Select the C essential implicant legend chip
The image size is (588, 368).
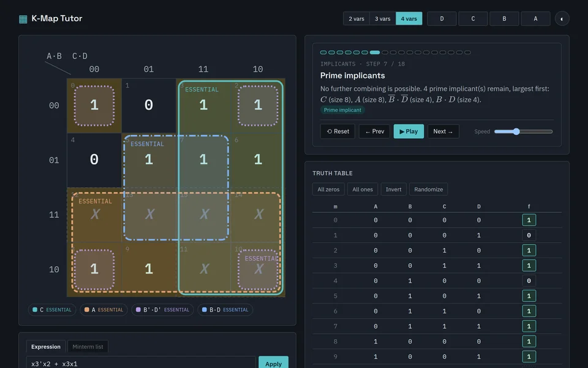pos(51,310)
